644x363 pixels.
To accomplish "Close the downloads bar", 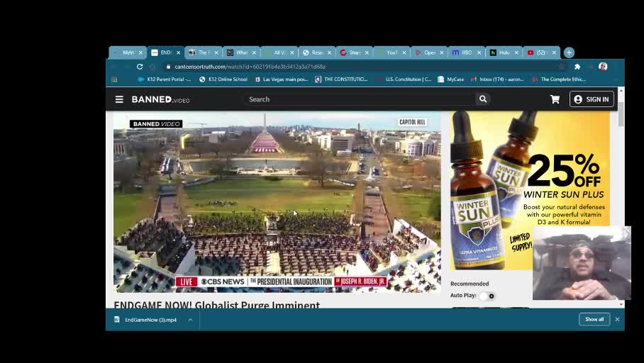I will pos(617,320).
